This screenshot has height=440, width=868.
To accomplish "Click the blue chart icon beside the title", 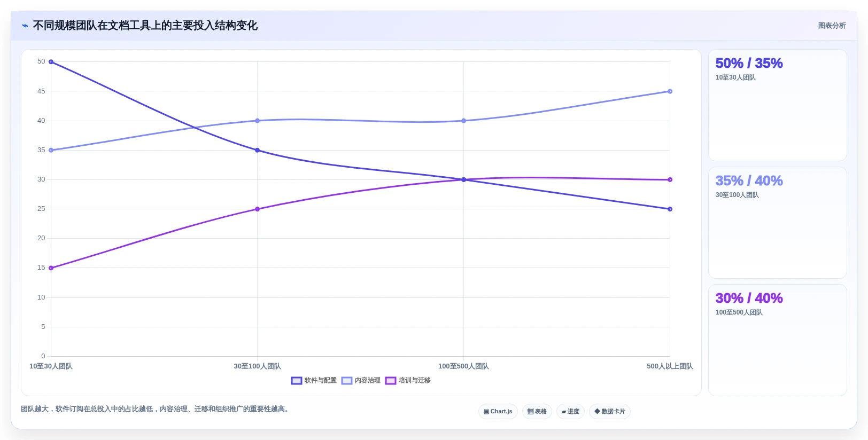I will (25, 26).
